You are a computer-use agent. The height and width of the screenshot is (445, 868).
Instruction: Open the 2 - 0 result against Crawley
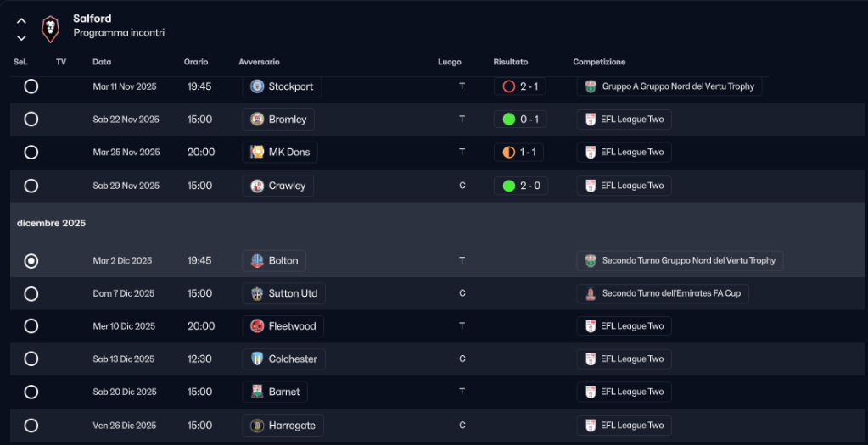pyautogui.click(x=521, y=186)
